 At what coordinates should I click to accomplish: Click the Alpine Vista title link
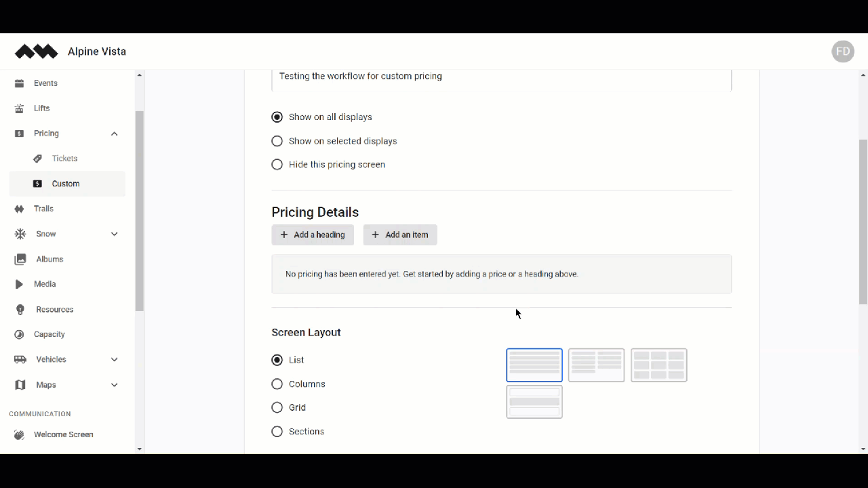97,52
